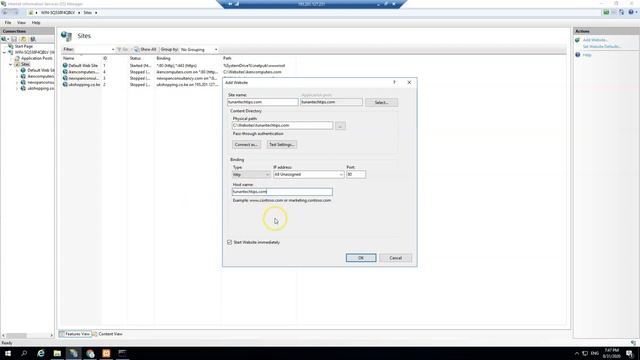Click Help link in Actions pane
The width and height of the screenshot is (640, 360).
587,55
